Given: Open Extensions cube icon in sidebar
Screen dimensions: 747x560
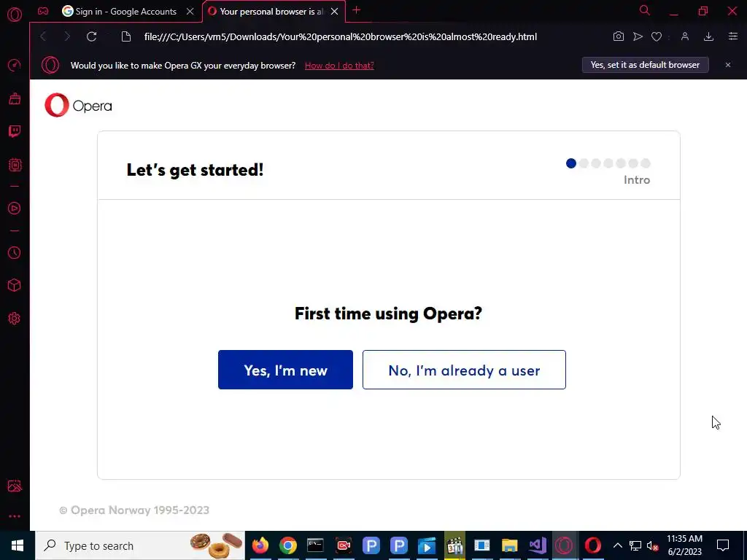Looking at the screenshot, I should 15,285.
